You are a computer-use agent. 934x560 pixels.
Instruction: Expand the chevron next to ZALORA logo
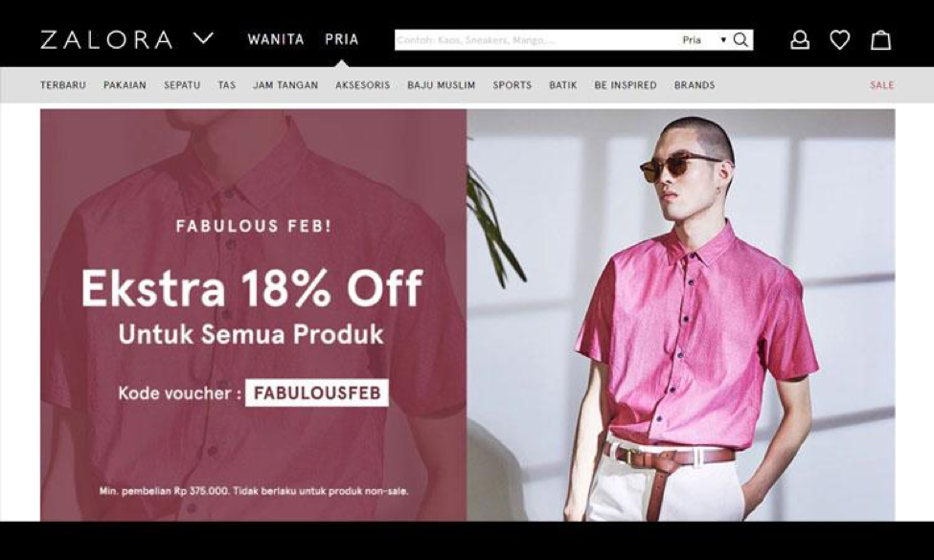203,38
